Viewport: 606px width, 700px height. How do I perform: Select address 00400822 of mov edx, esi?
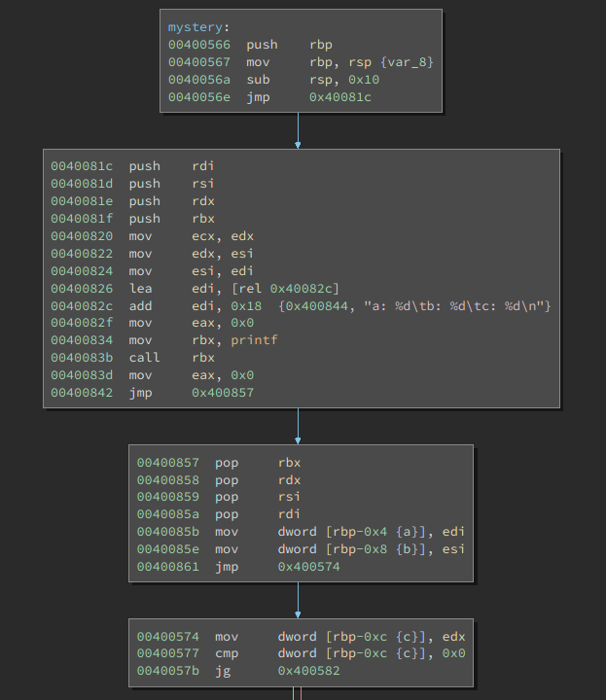coord(82,254)
